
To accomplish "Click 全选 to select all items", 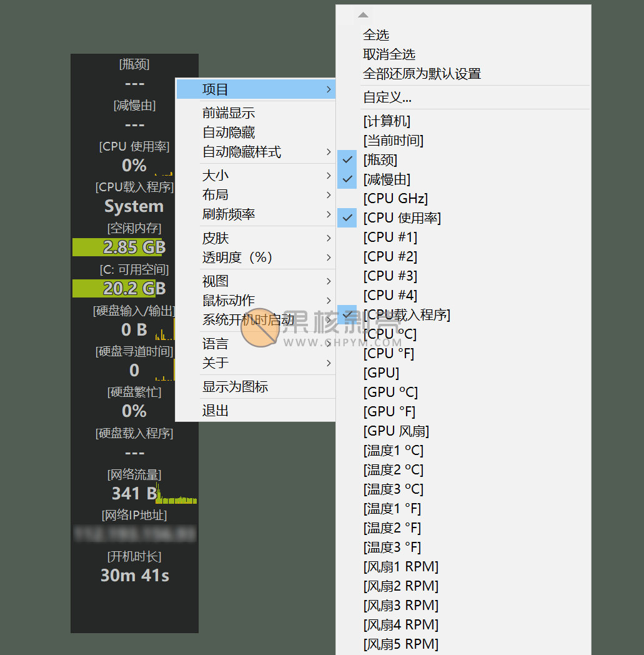I will pyautogui.click(x=377, y=35).
